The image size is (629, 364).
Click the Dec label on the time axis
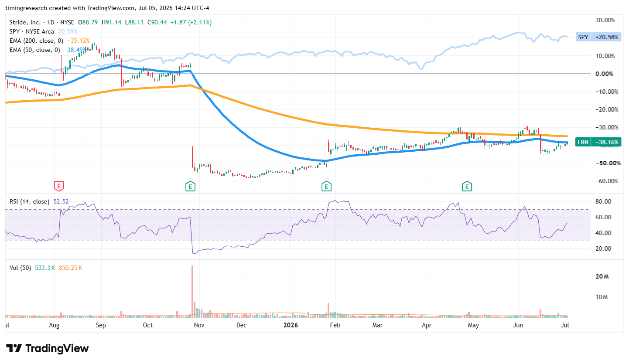point(241,325)
